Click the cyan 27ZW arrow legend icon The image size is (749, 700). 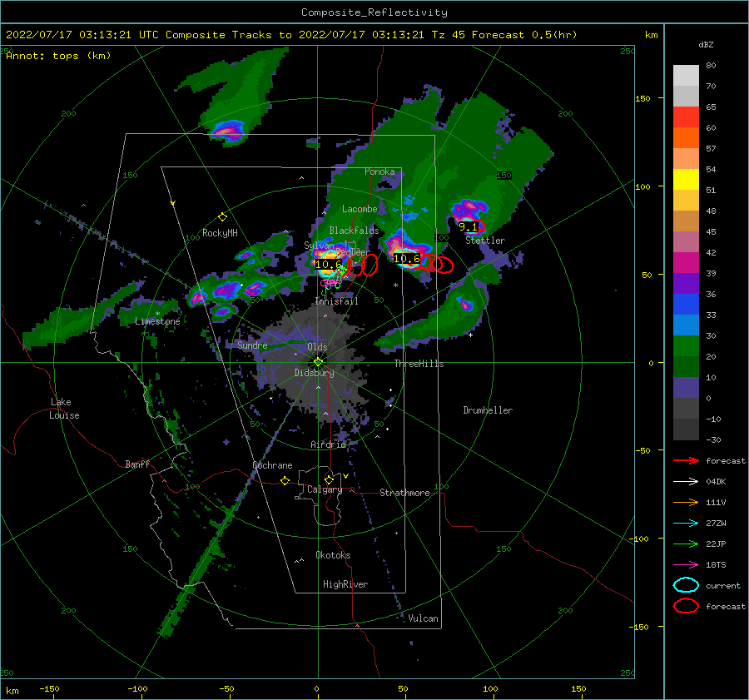click(x=686, y=524)
